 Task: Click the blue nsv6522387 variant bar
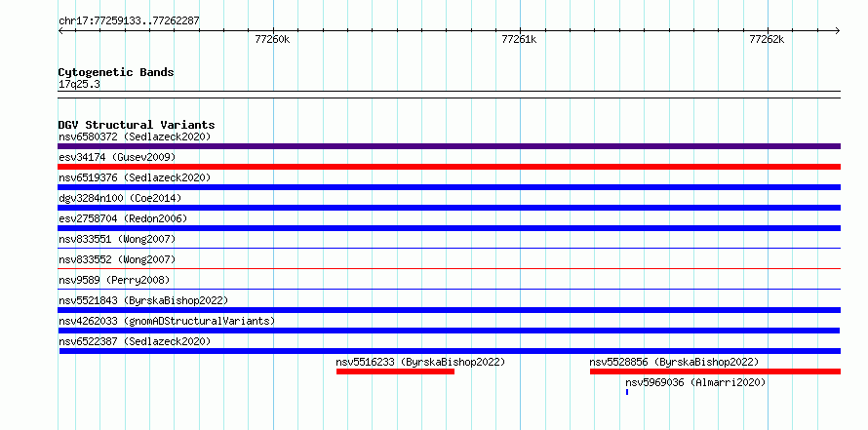[x=450, y=351]
